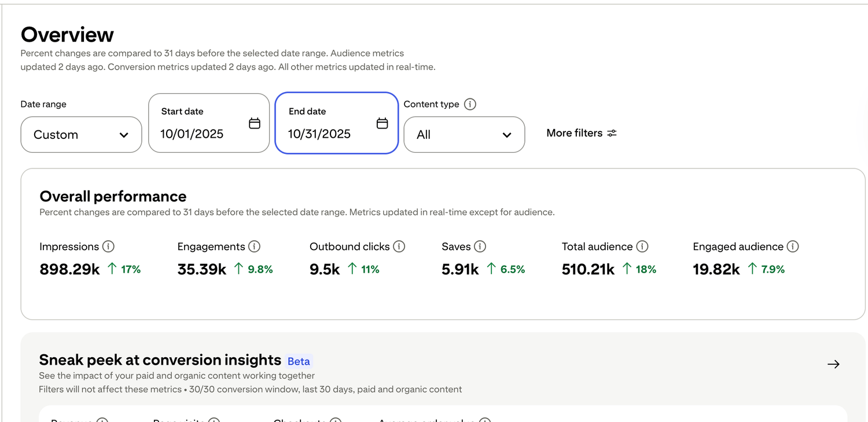
Task: Click the Sneak peek at conversion insights heading
Action: coord(160,360)
